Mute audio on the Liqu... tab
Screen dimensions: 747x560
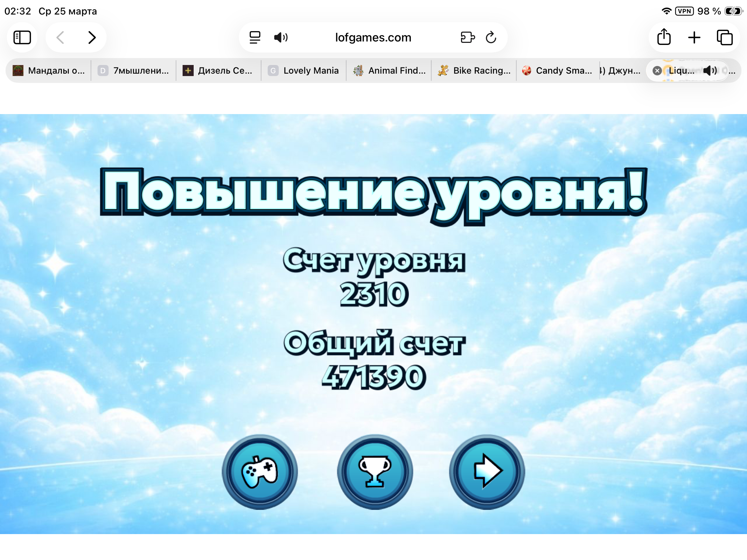click(x=710, y=71)
